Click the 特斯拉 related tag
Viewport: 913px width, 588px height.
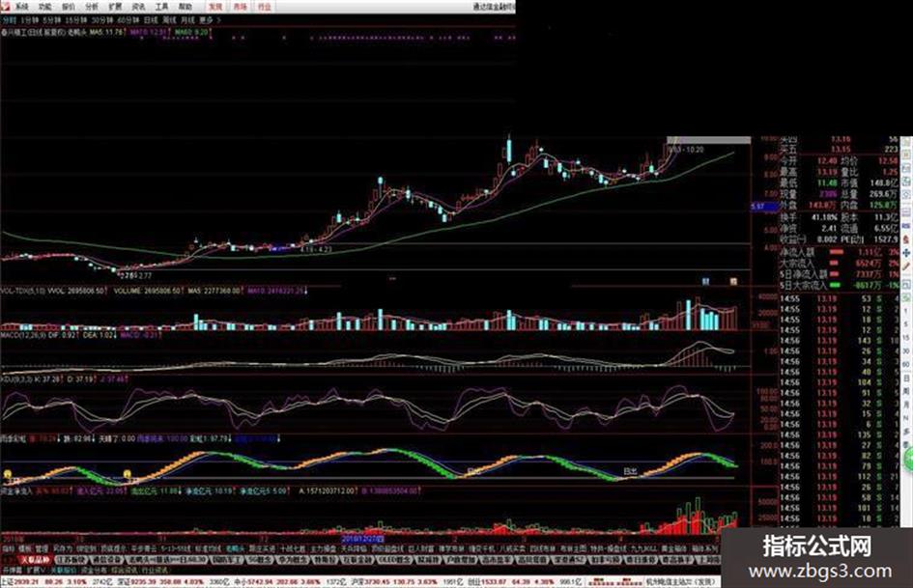[324, 560]
